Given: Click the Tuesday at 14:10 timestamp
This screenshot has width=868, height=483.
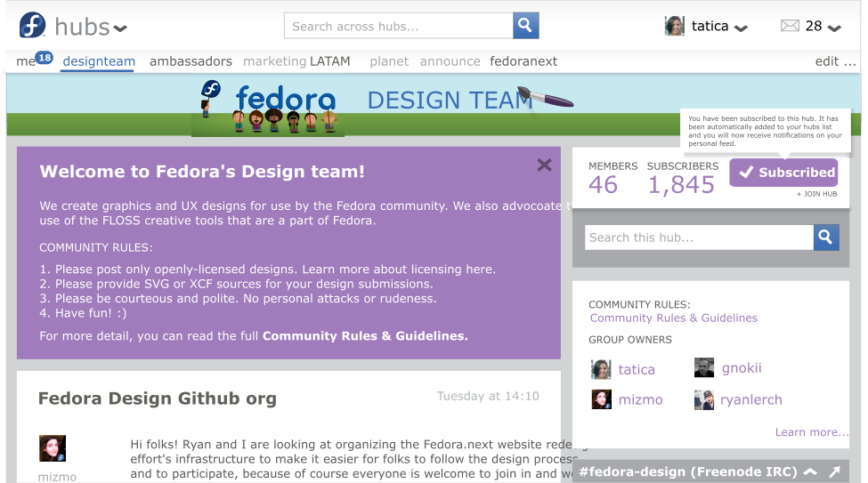Looking at the screenshot, I should 488,396.
